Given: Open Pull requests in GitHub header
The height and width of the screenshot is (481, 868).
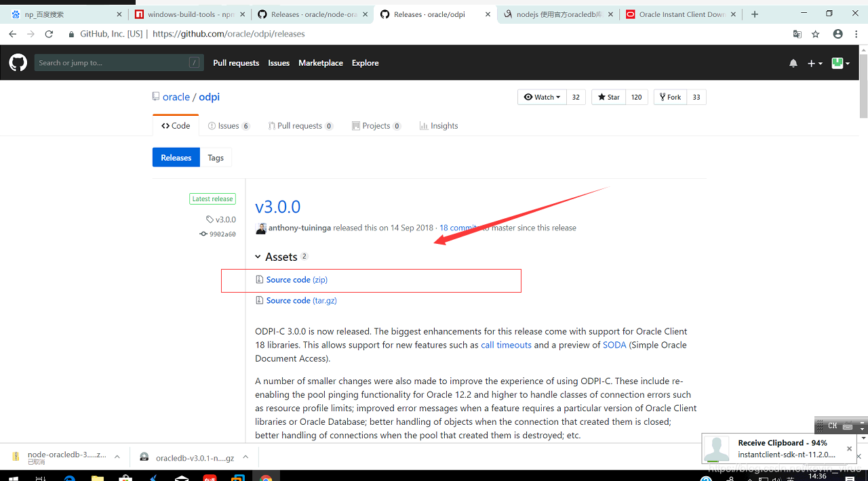Looking at the screenshot, I should (236, 63).
